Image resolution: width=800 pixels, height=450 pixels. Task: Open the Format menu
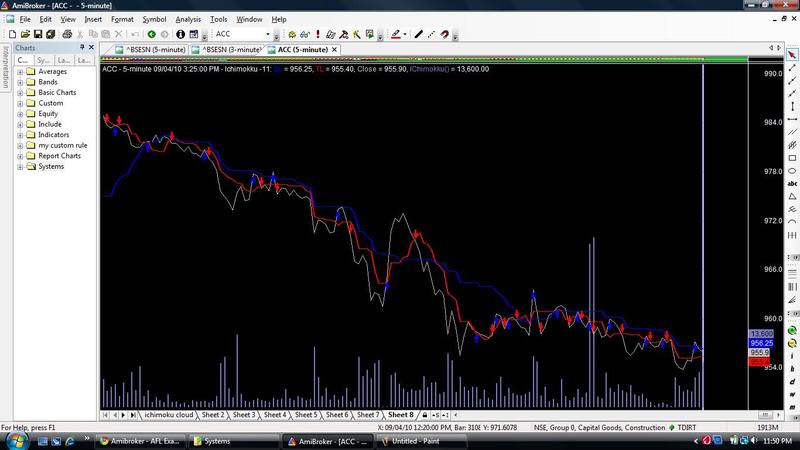click(122, 19)
